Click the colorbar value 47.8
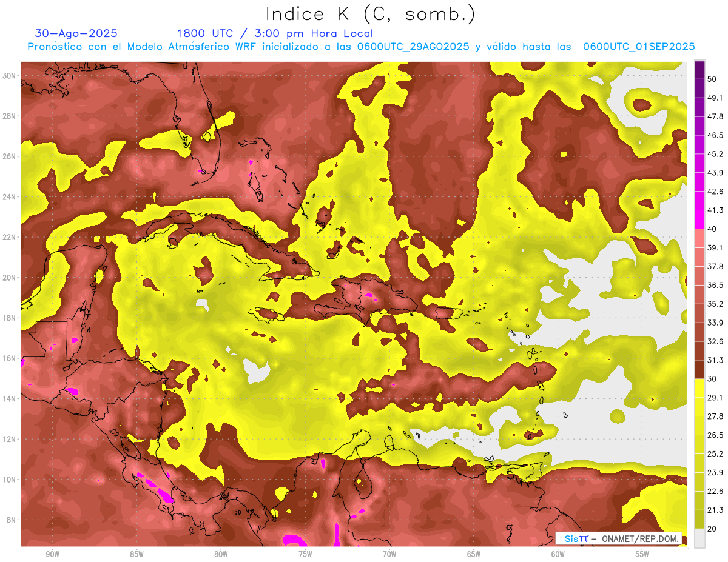The image size is (728, 562). tap(715, 116)
